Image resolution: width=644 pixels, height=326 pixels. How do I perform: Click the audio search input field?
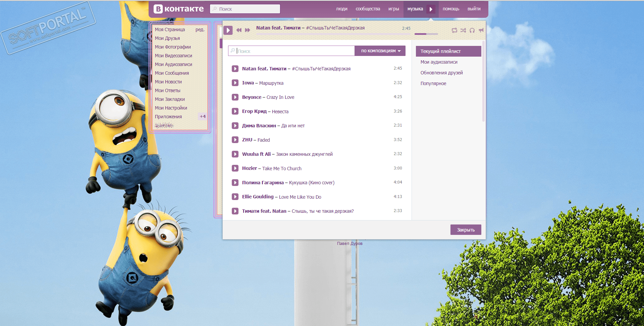coord(291,51)
